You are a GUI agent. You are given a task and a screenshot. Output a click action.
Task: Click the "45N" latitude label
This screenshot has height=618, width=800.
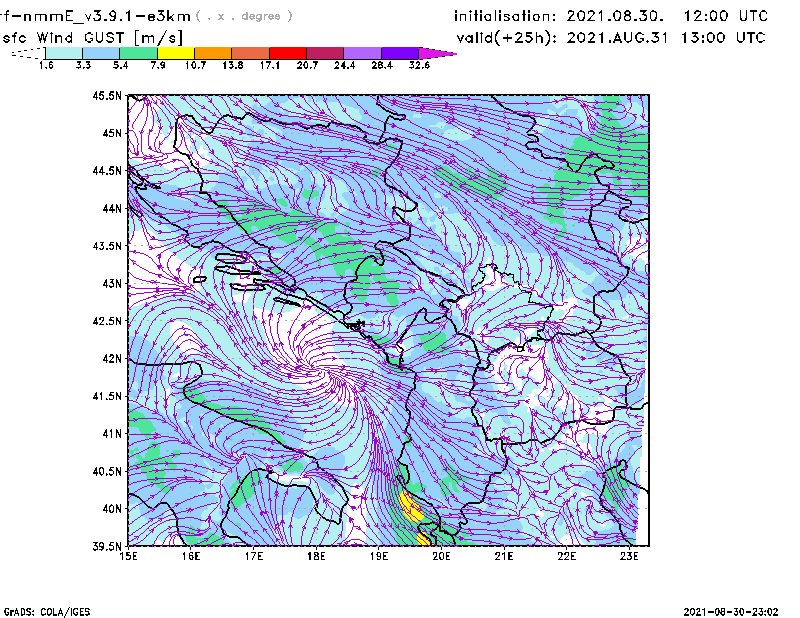click(112, 133)
